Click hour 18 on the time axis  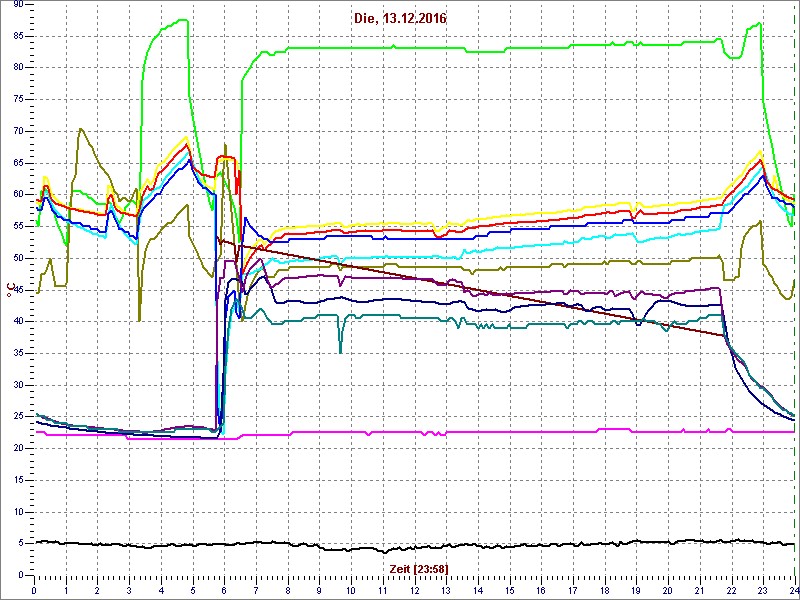point(605,588)
